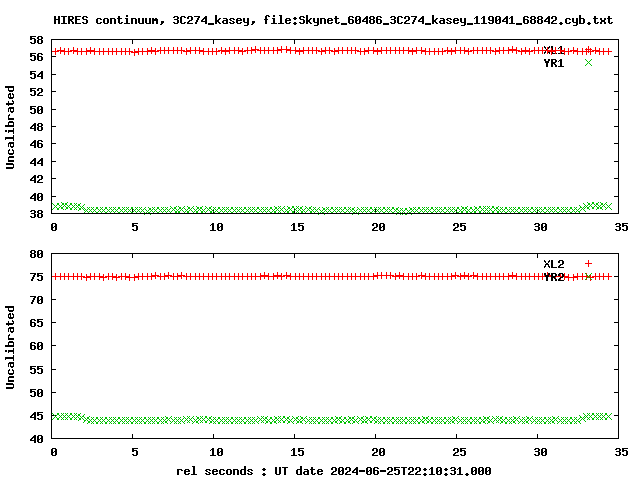640x480 pixels.
Task: Click y-axis tick '65' on XL2/YR2 plot
Action: (36, 323)
